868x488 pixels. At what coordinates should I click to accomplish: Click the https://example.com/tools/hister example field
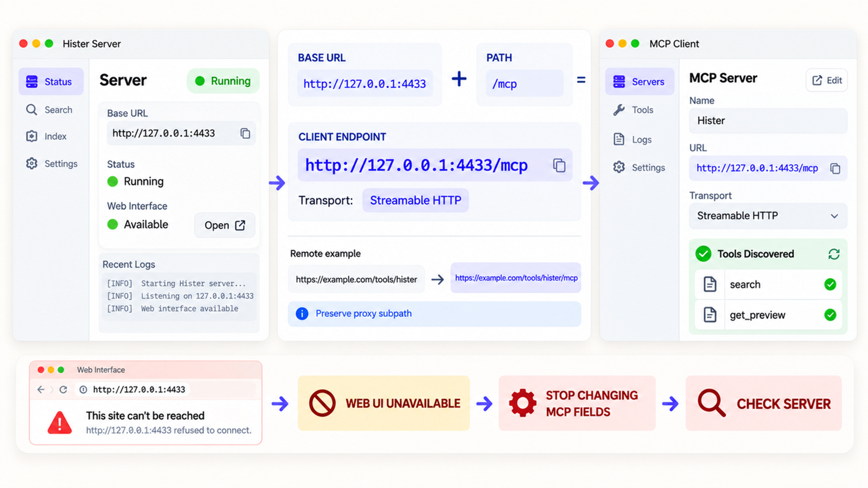[356, 279]
